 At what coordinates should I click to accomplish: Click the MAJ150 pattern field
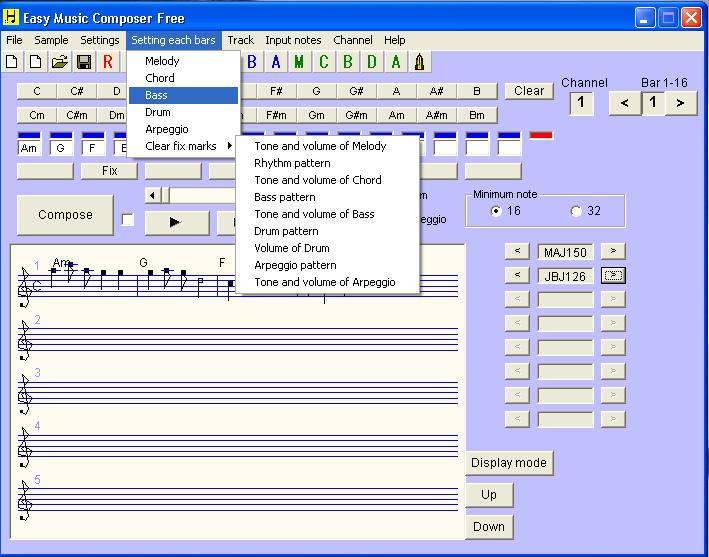tap(565, 251)
